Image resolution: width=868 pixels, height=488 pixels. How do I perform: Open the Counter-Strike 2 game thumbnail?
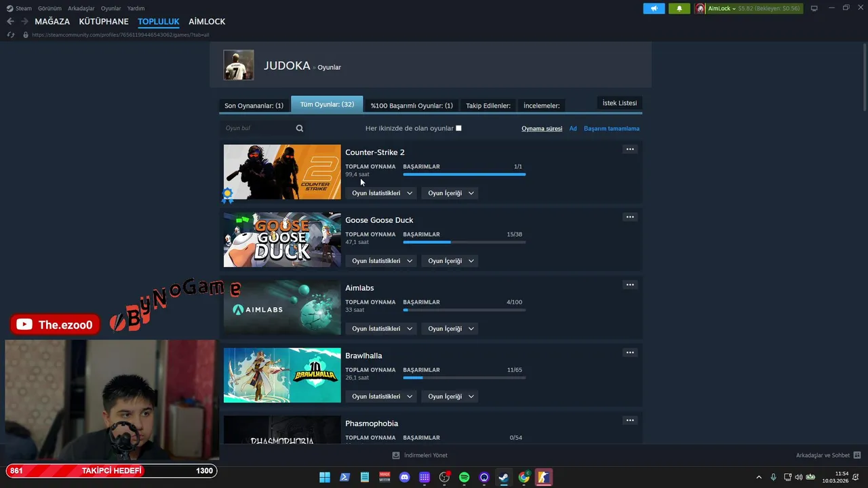click(x=282, y=172)
